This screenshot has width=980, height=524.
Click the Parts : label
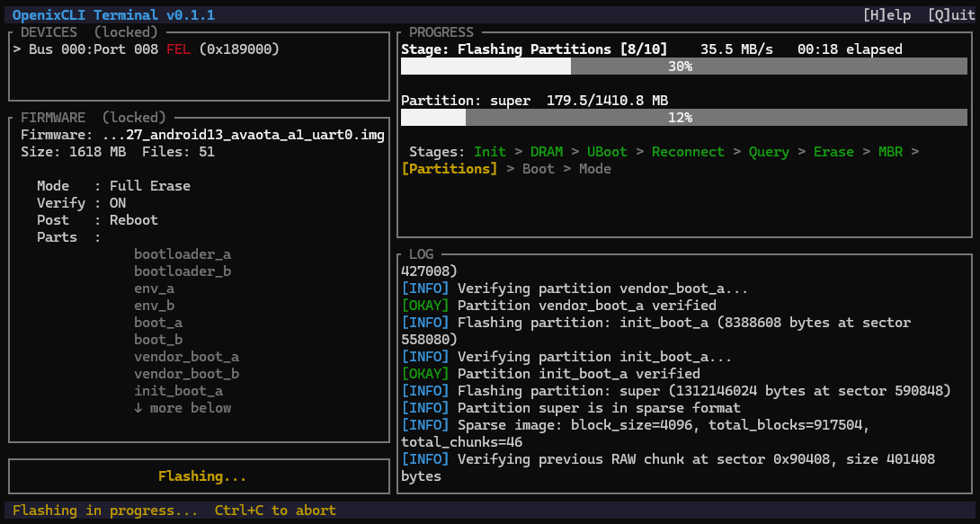pyautogui.click(x=68, y=237)
